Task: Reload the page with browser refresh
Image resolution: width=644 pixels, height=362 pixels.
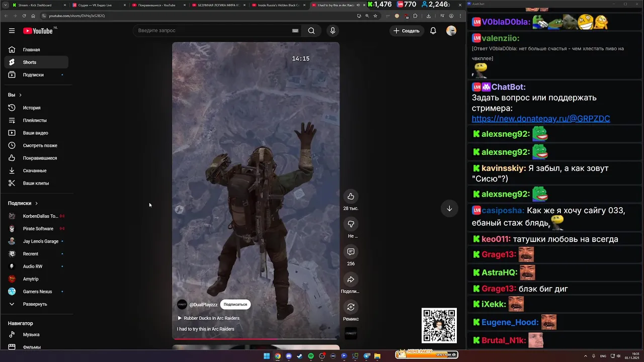Action: pyautogui.click(x=24, y=16)
